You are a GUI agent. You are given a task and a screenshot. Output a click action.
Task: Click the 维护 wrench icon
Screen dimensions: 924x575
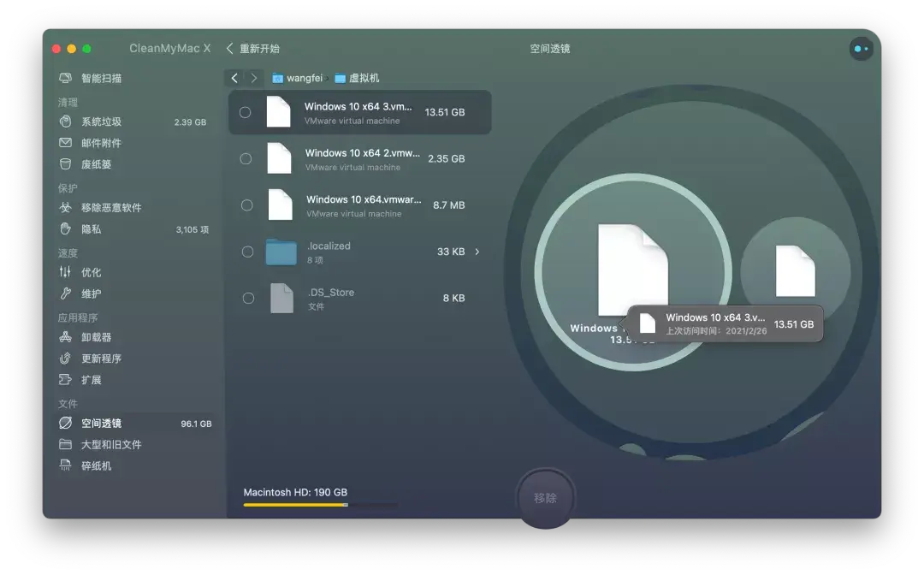coord(65,293)
